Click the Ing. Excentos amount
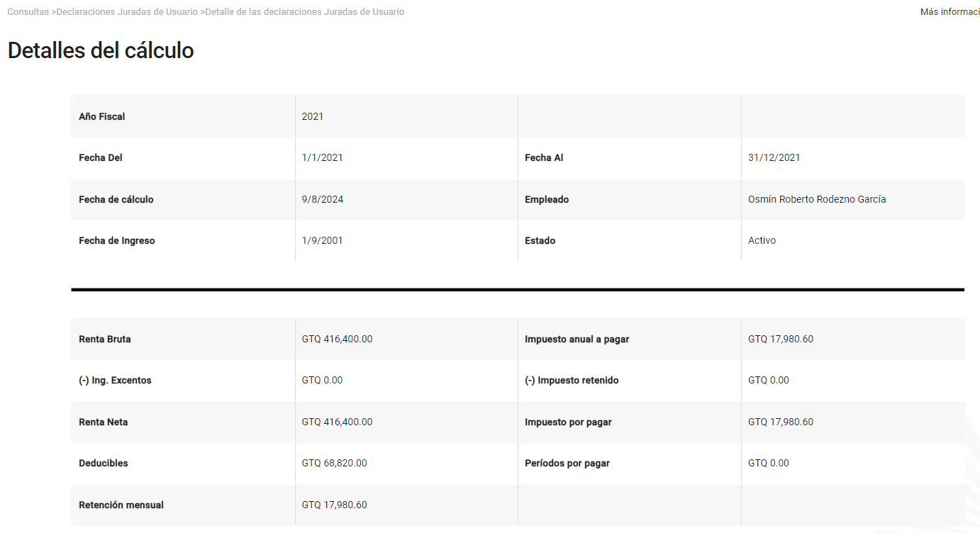This screenshot has width=980, height=533. [322, 380]
